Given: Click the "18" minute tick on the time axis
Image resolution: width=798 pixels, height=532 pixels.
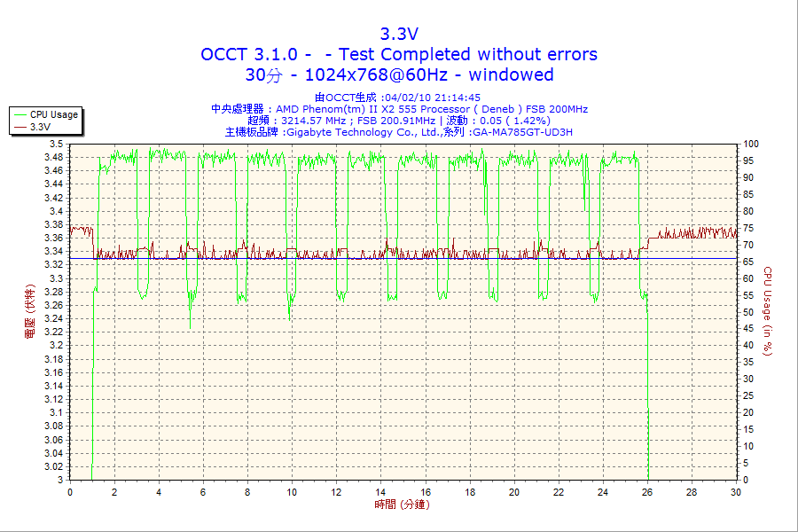Looking at the screenshot, I should click(469, 492).
